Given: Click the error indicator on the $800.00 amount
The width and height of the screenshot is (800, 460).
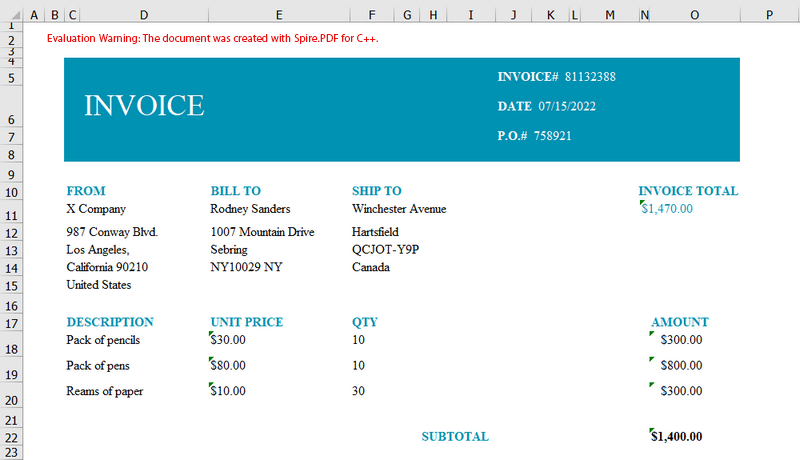Looking at the screenshot, I should [x=652, y=361].
